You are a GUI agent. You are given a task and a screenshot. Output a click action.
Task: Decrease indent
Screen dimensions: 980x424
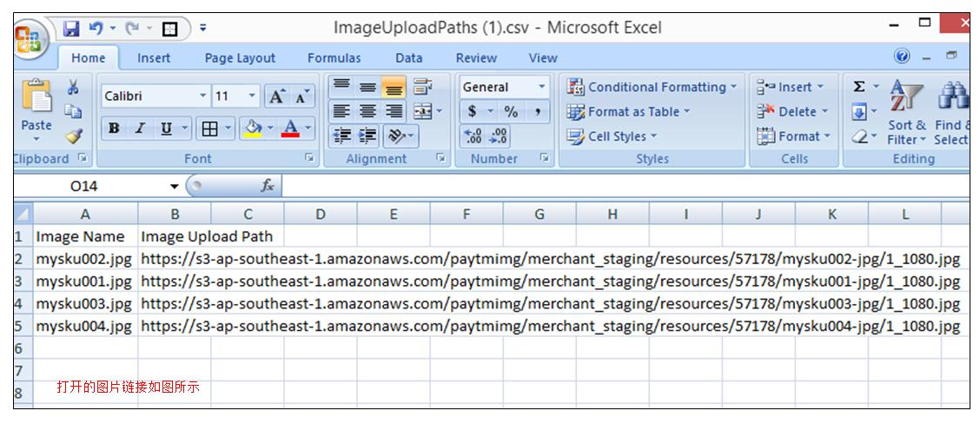click(x=341, y=136)
